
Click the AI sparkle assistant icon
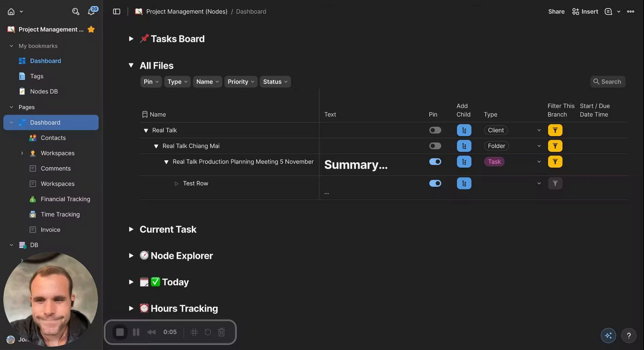pyautogui.click(x=608, y=335)
